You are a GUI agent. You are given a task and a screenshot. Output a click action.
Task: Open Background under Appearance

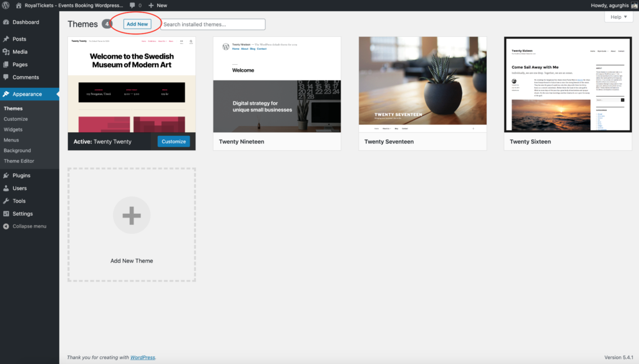[17, 151]
